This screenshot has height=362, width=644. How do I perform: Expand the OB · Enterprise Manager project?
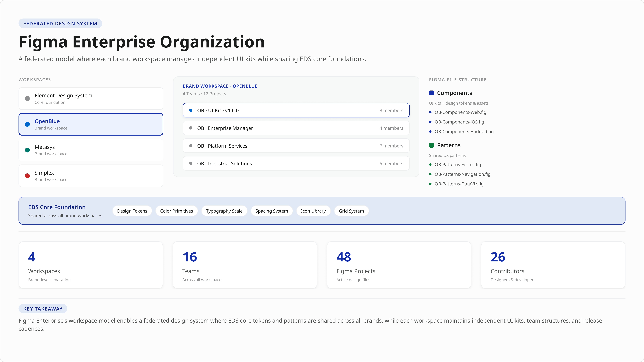click(296, 128)
